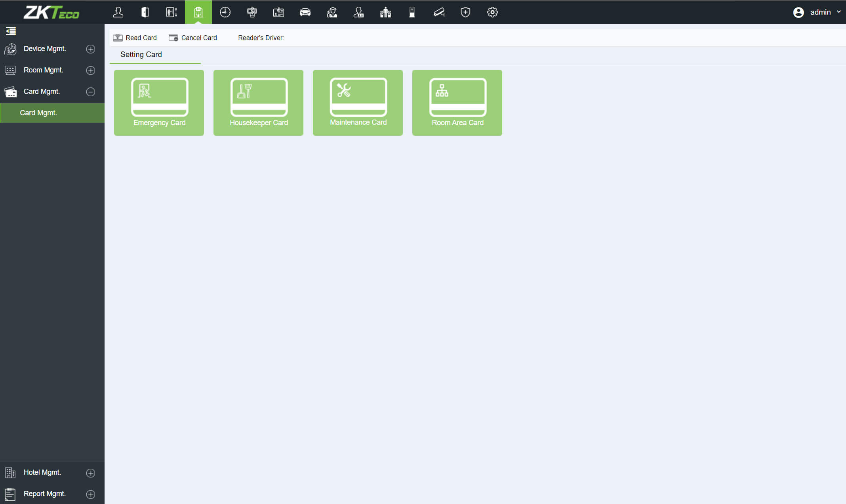The width and height of the screenshot is (846, 504).
Task: Click the highlighted Hotel module icon
Action: click(198, 12)
